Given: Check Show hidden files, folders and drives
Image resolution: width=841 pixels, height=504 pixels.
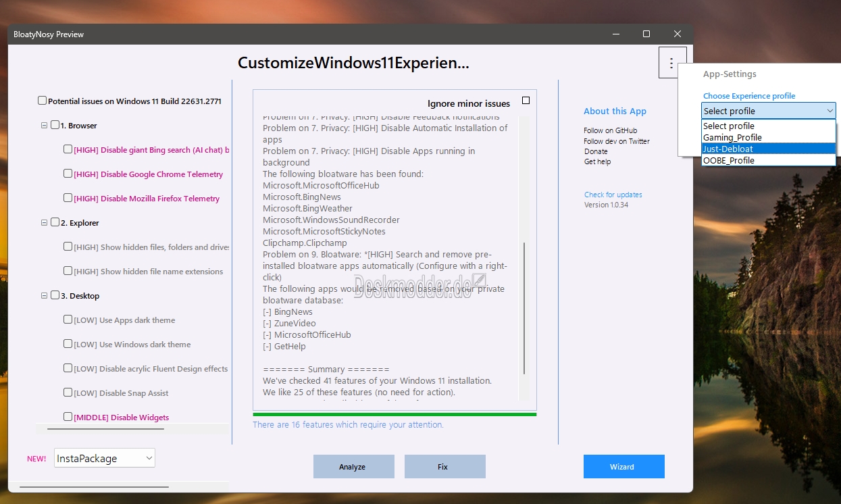Looking at the screenshot, I should click(x=68, y=247).
